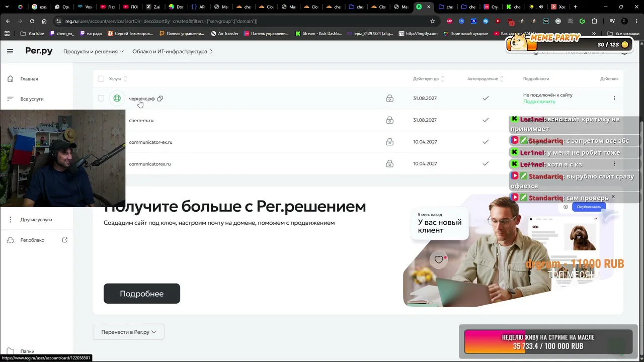The height and width of the screenshot is (362, 644).
Task: Open the Stream - Kick Dashboard bookmark
Action: (318, 34)
